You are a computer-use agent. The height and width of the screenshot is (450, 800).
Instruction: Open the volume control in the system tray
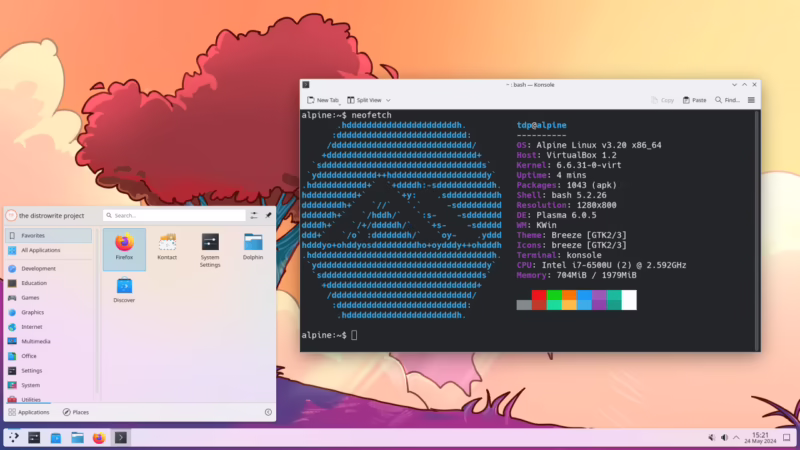724,438
